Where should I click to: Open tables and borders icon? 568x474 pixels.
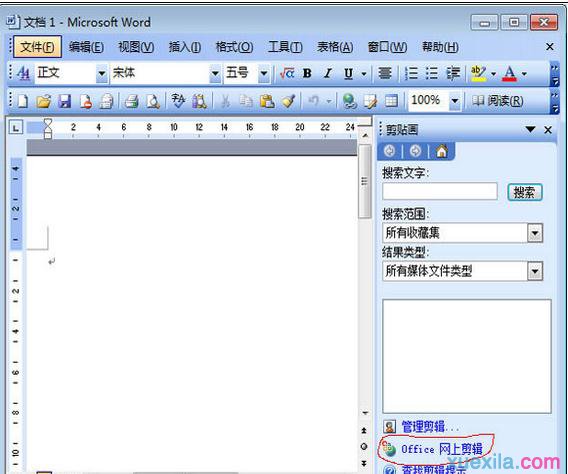click(x=370, y=101)
